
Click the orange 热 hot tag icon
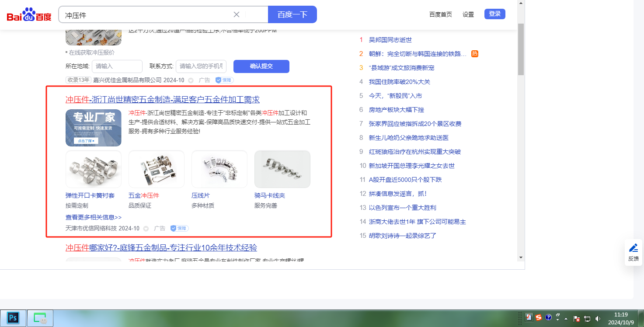(475, 54)
